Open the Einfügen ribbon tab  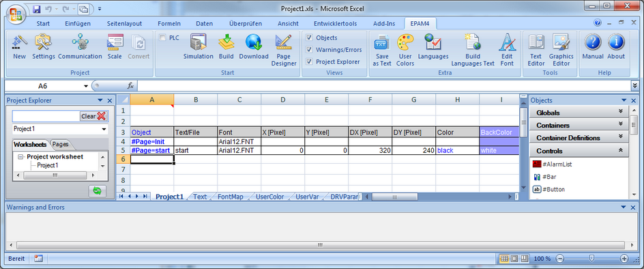point(78,23)
